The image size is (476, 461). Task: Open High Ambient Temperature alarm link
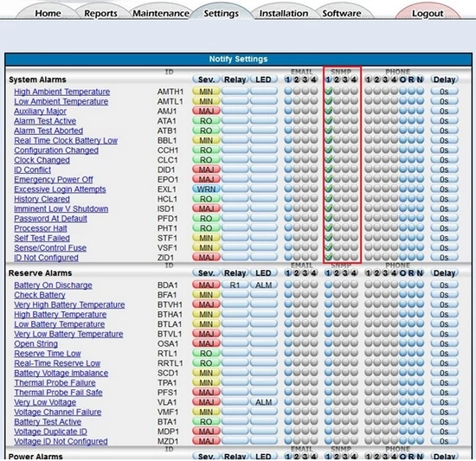point(62,92)
